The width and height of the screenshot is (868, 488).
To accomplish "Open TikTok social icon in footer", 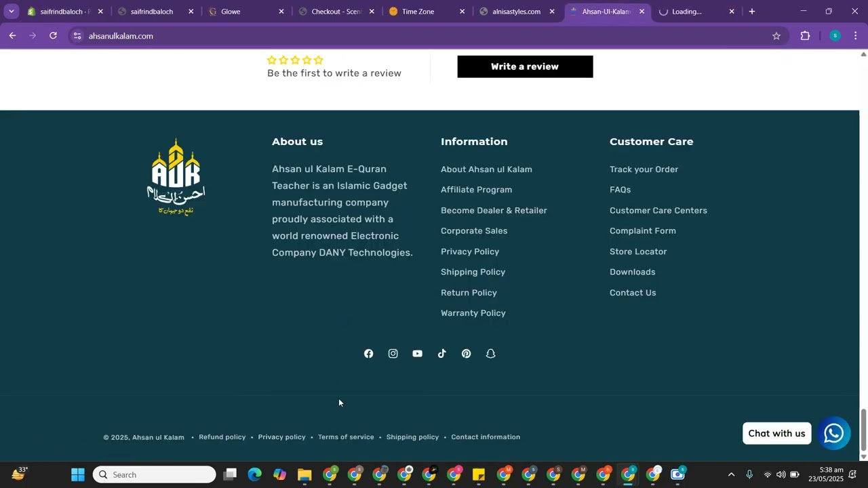I will 441,354.
